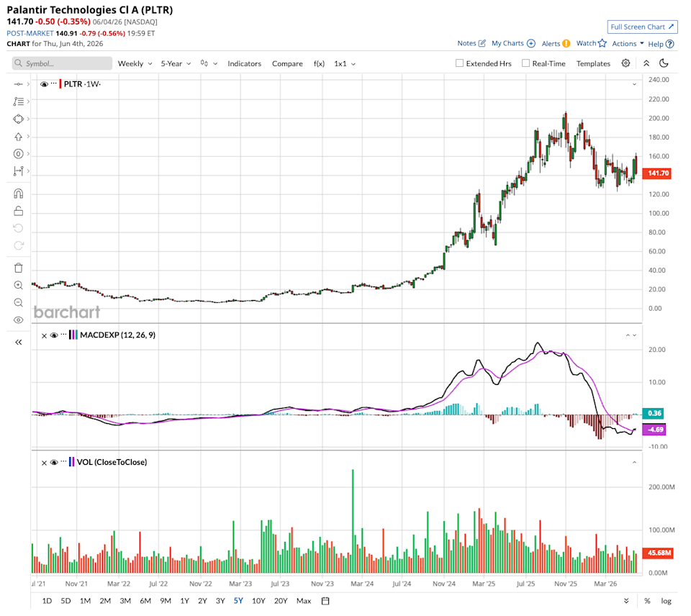
Task: Collapse the VOL pane chevron
Action: 635,462
